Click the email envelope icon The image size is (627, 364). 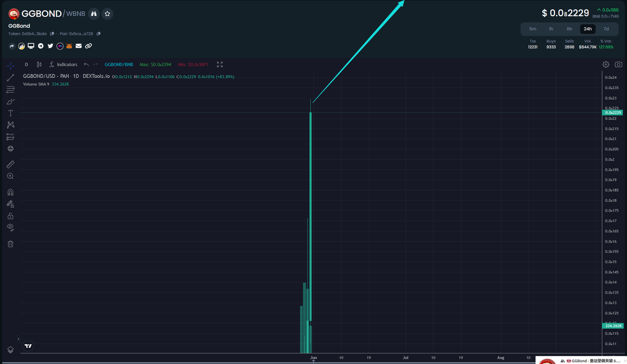coord(78,46)
